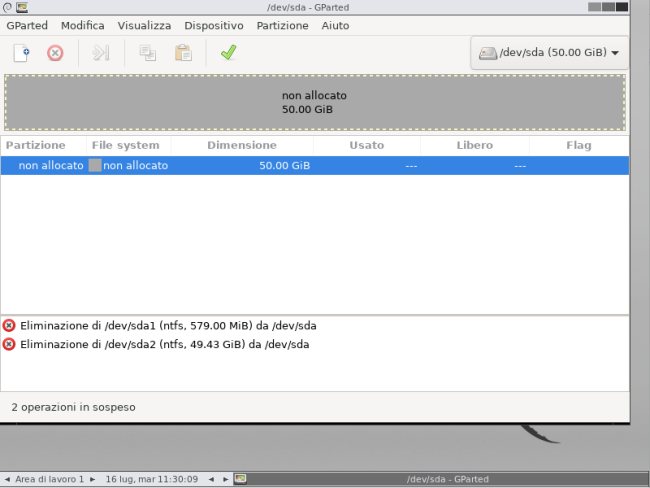Click the GParted app icon in title bar
Viewport: 650px width, 488px height.
22,7
